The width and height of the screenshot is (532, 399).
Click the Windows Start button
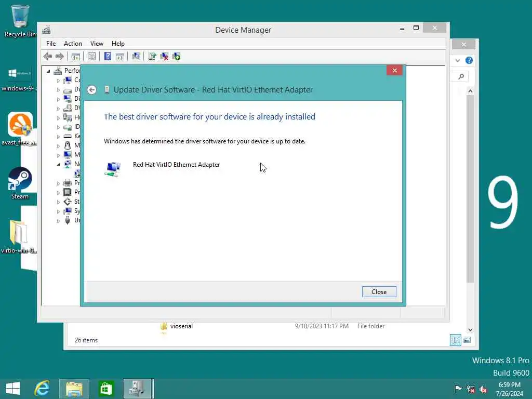[x=13, y=389]
